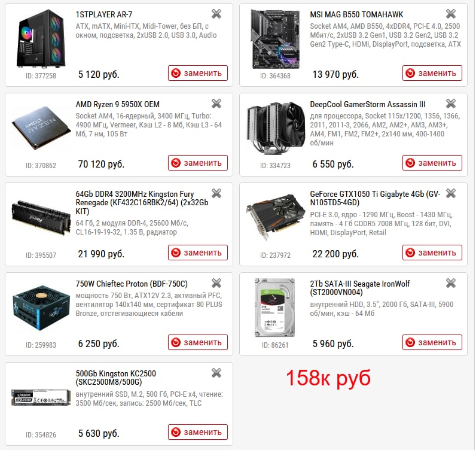This screenshot has height=450, width=476.
Task: Open the AMD Ryzen 9 5950X OEM title
Action: coord(117,105)
